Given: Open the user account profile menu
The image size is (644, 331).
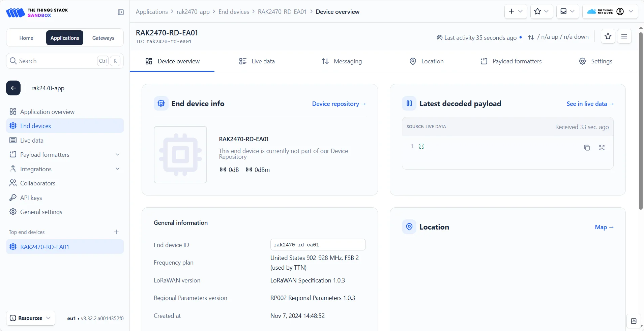Looking at the screenshot, I should [x=610, y=11].
